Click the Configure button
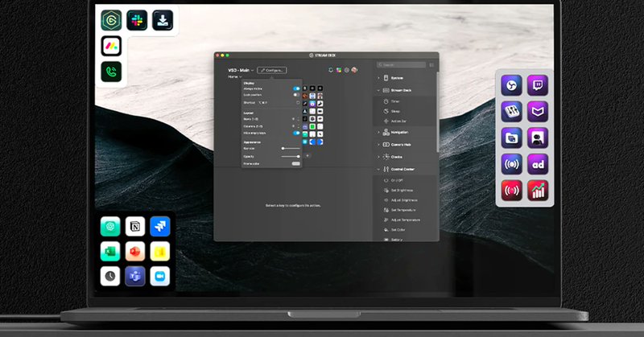This screenshot has height=337, width=644. tap(272, 70)
